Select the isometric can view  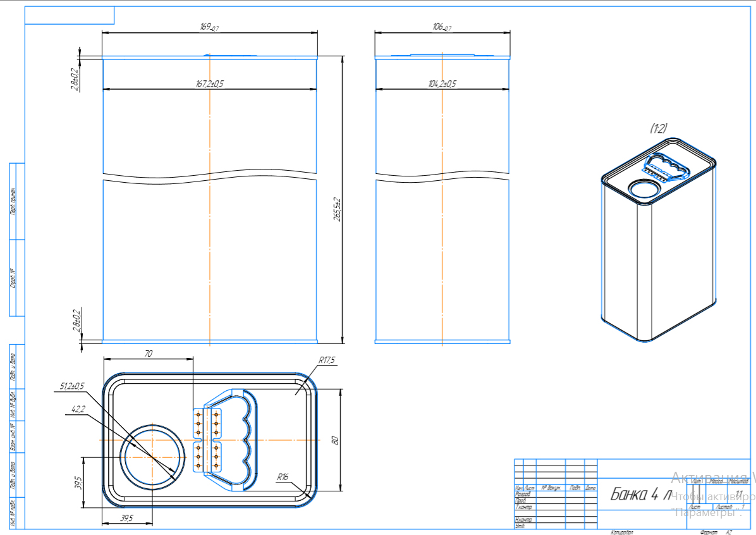[659, 240]
